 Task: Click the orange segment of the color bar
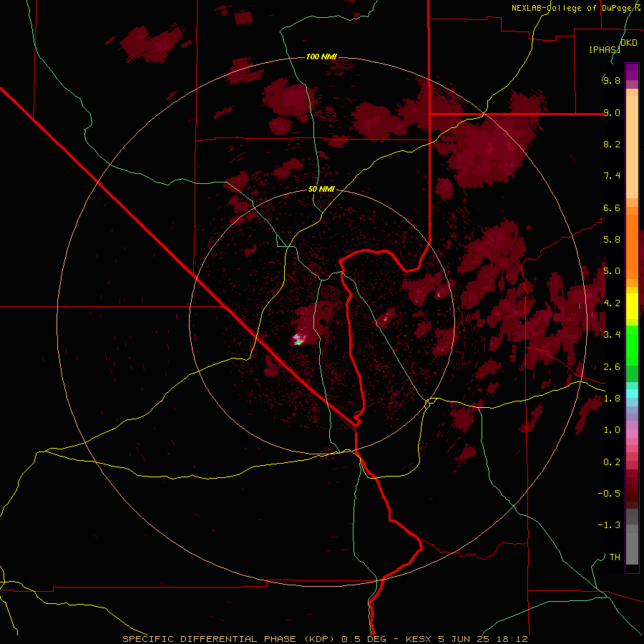[x=632, y=248]
